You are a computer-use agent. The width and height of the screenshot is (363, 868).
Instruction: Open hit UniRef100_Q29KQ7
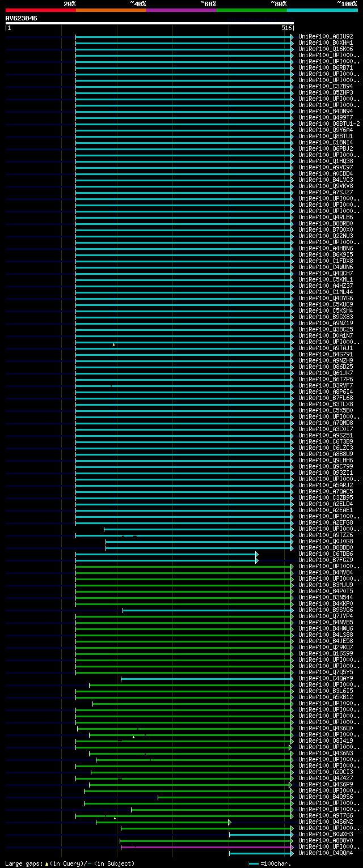[x=326, y=647]
